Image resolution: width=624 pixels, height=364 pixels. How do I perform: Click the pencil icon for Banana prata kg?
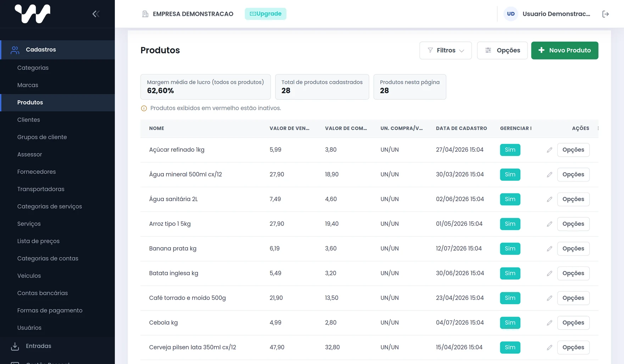point(550,249)
